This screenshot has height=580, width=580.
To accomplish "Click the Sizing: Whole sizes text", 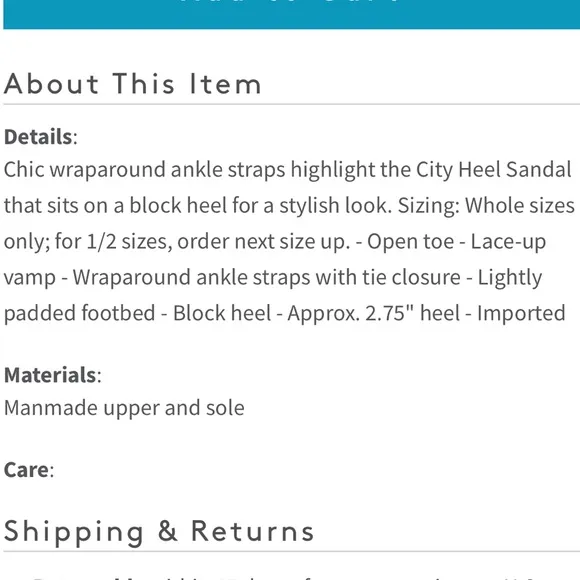I will pyautogui.click(x=486, y=205).
